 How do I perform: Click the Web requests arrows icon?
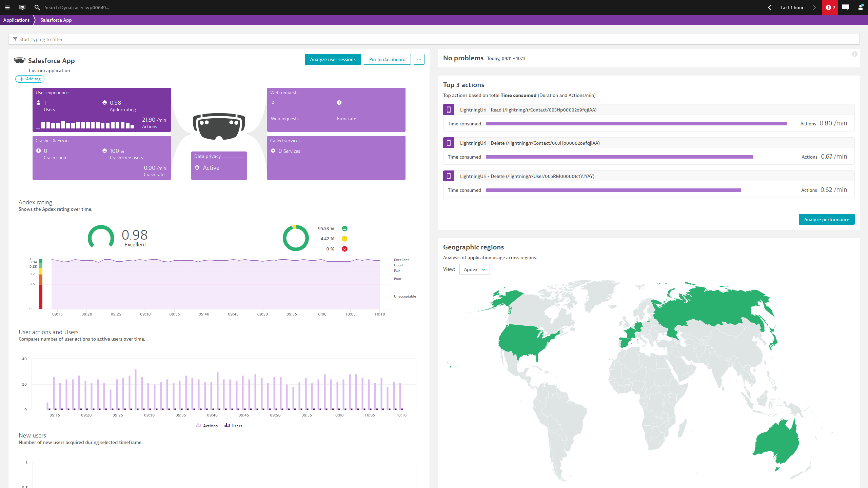(273, 103)
